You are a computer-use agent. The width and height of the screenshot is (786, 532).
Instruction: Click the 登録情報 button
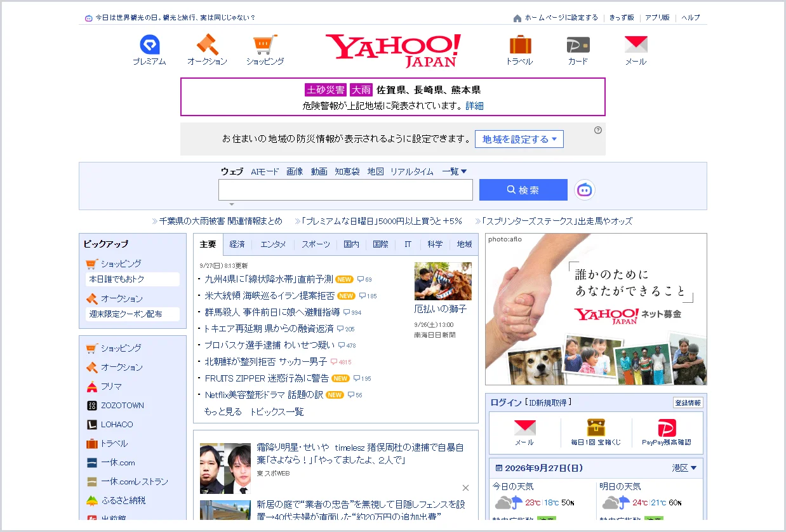coord(688,402)
